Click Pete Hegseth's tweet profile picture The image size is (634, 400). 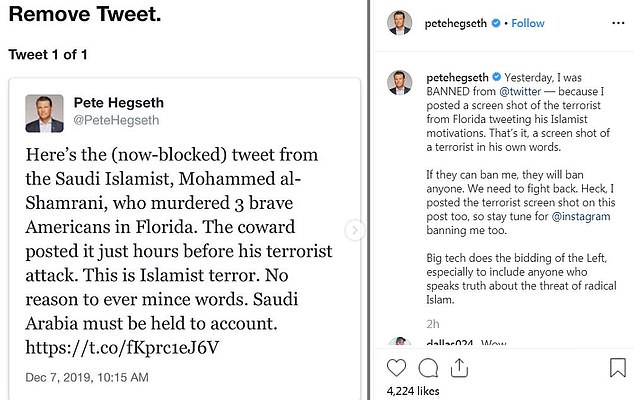point(46,114)
